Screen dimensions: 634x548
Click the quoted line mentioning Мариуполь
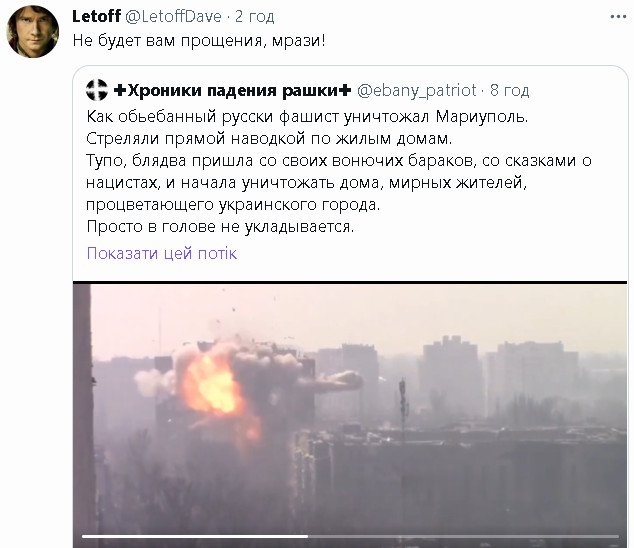click(x=307, y=116)
